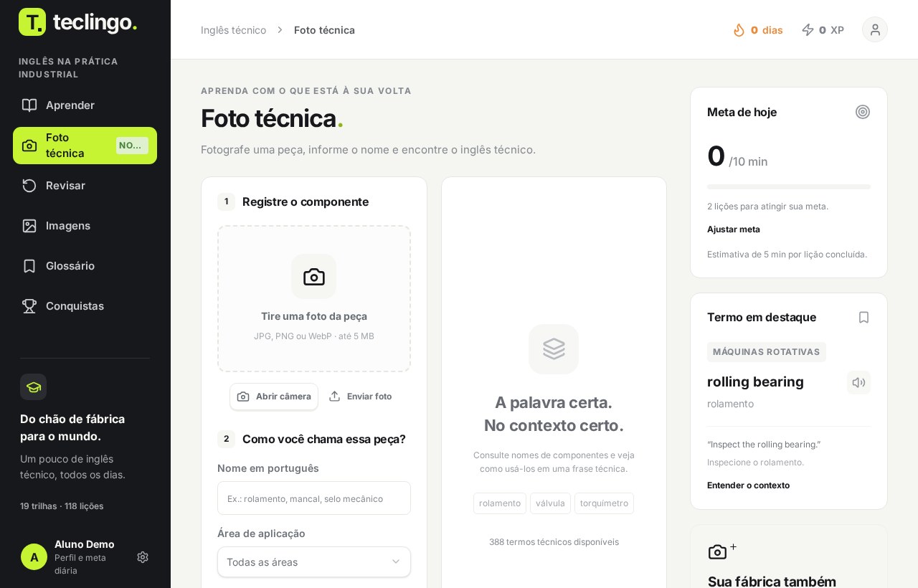Click the streak flame icon
This screenshot has width=918, height=588.
[739, 30]
